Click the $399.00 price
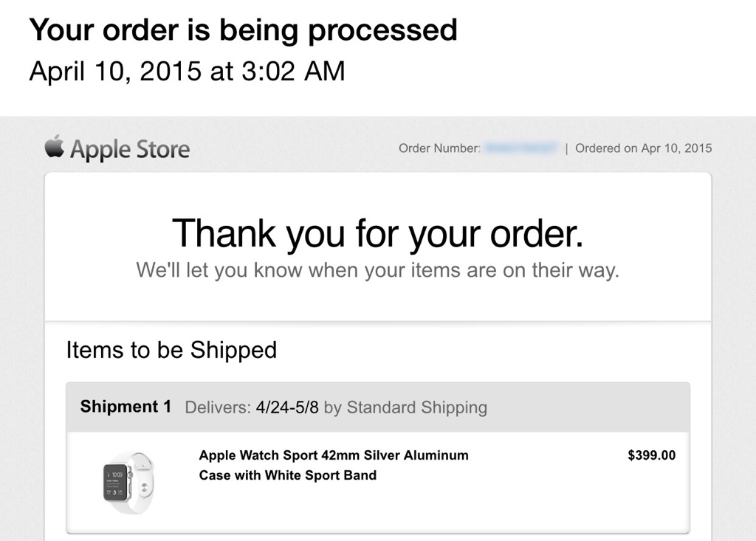 pos(651,455)
